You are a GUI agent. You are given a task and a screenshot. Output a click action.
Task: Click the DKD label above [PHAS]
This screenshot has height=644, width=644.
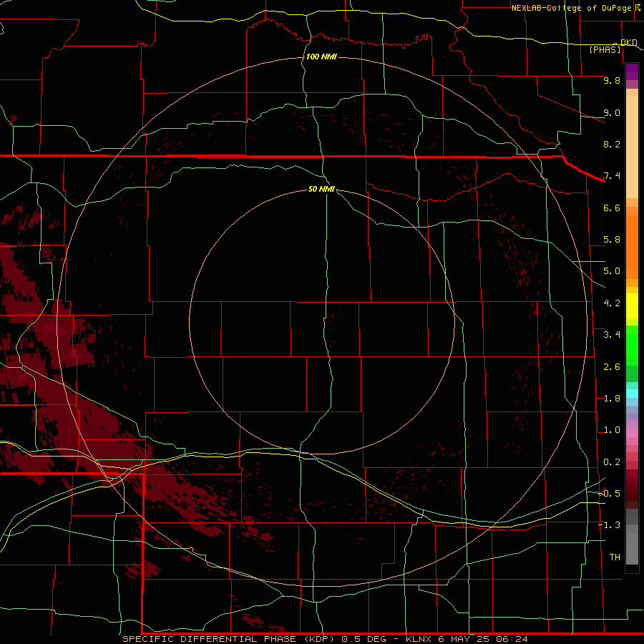pos(629,42)
